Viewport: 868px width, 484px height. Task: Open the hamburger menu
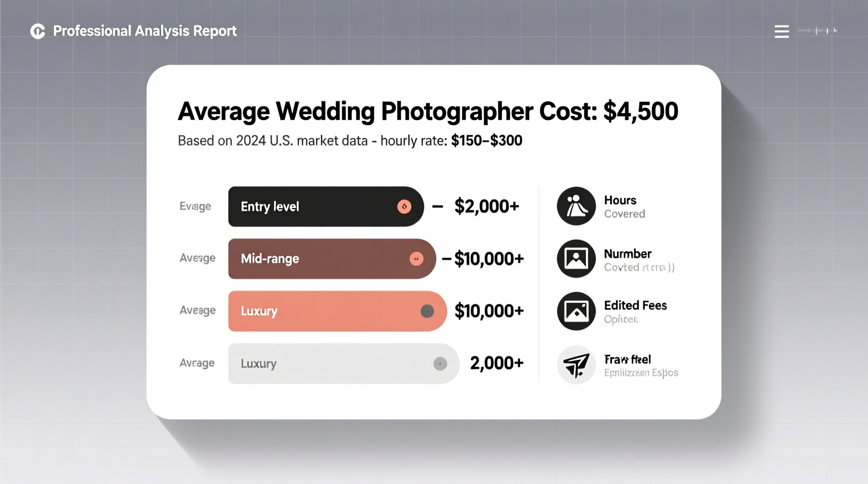(781, 31)
